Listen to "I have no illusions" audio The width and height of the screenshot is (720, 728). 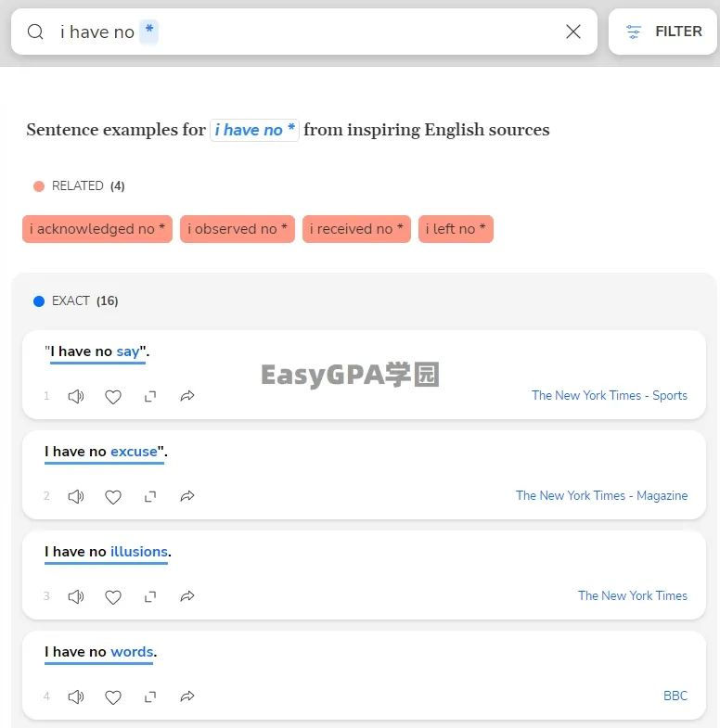click(76, 597)
